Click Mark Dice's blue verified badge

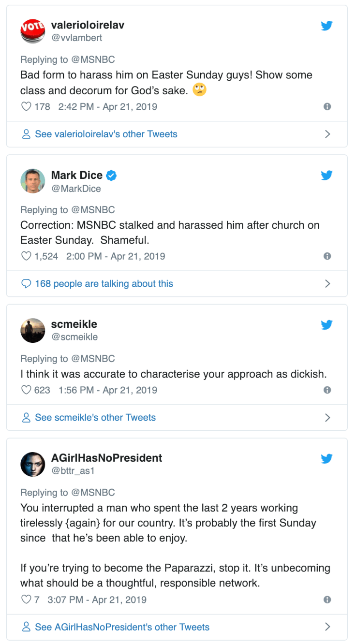111,176
